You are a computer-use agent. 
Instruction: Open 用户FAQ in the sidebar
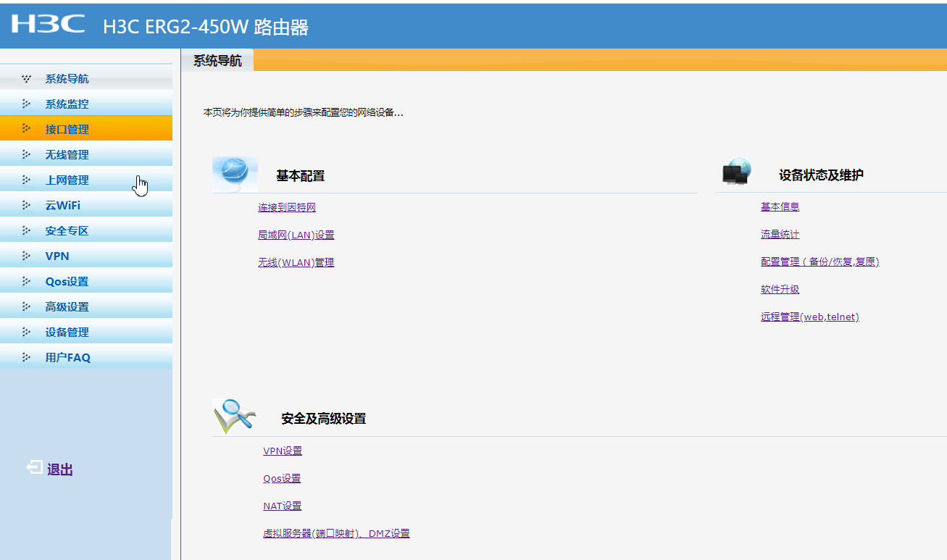(86, 357)
